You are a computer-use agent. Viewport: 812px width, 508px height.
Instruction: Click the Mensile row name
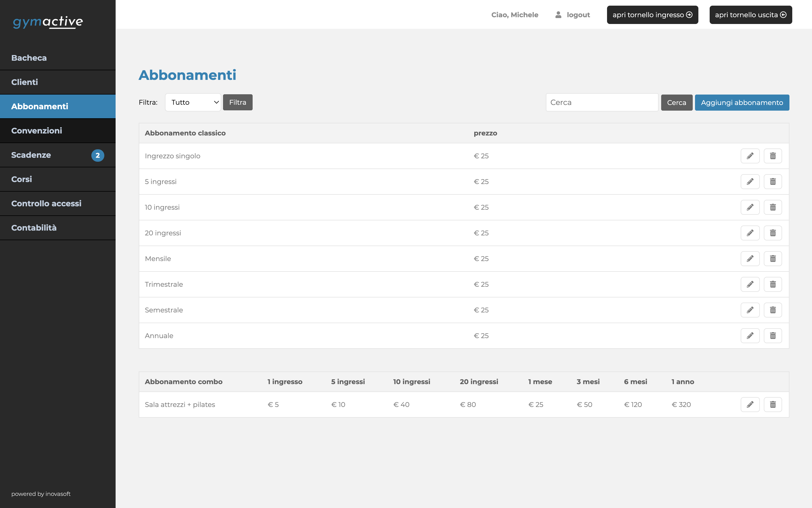(x=158, y=259)
